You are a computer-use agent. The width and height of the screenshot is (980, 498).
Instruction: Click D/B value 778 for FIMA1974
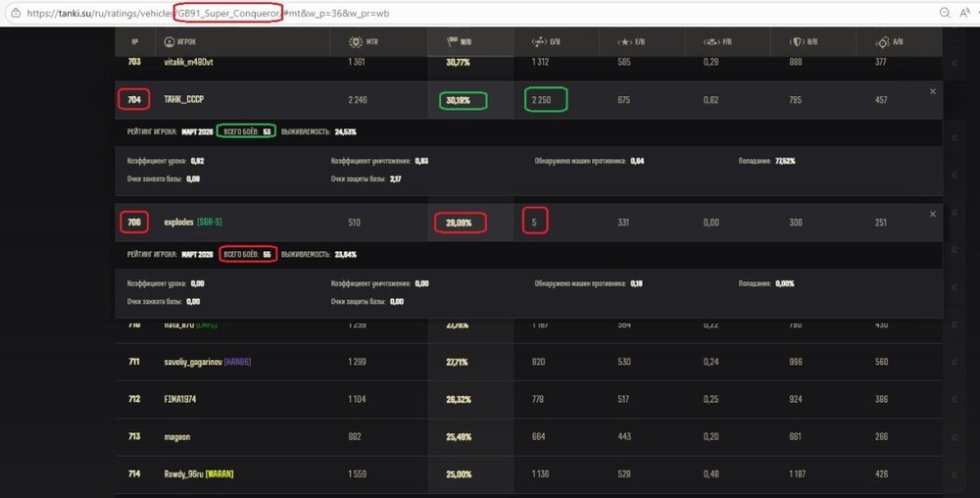click(538, 399)
